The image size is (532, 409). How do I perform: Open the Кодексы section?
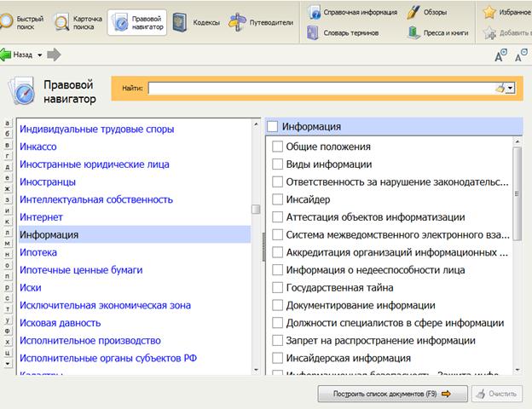pos(196,22)
